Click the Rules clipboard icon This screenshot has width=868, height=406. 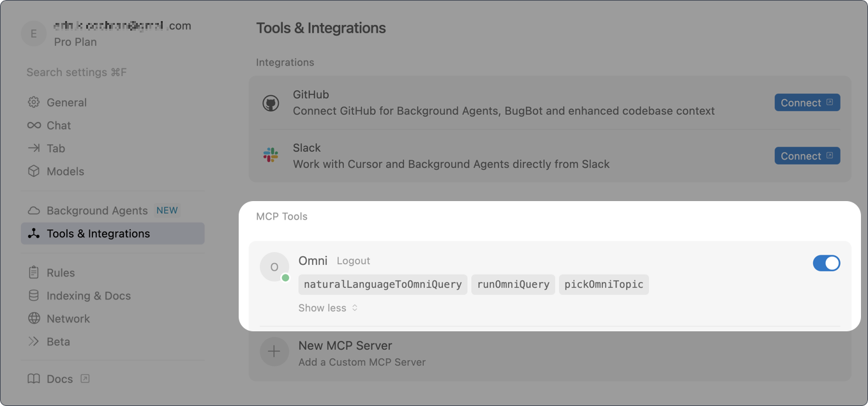click(x=34, y=273)
